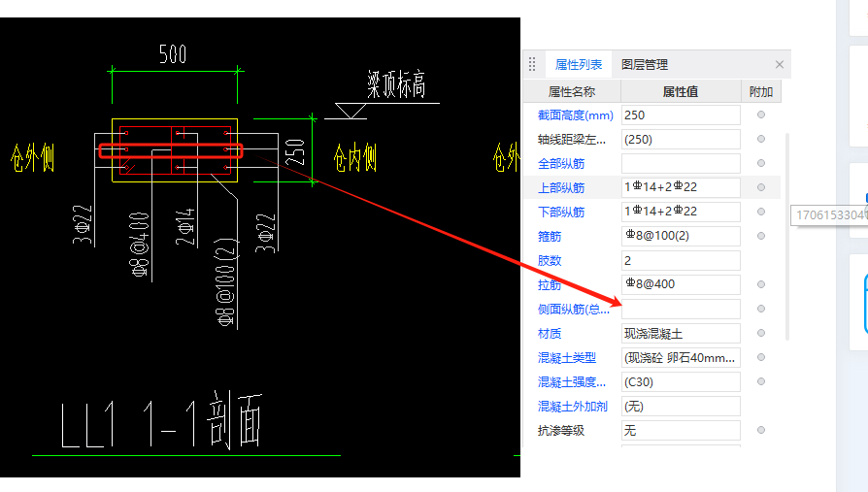Edit the 截面高度(mm) value field

681,115
